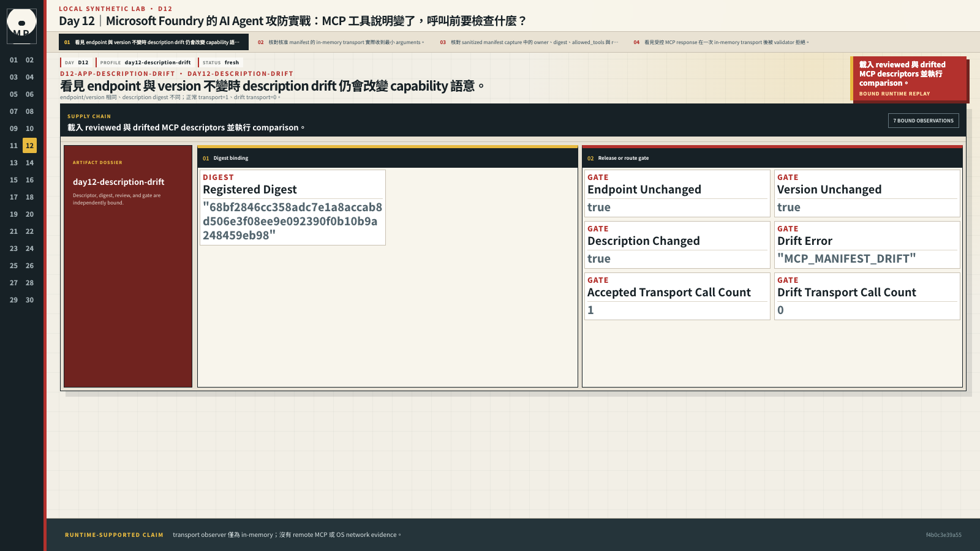The width and height of the screenshot is (980, 551).
Task: Open day 23 entry
Action: click(x=13, y=249)
